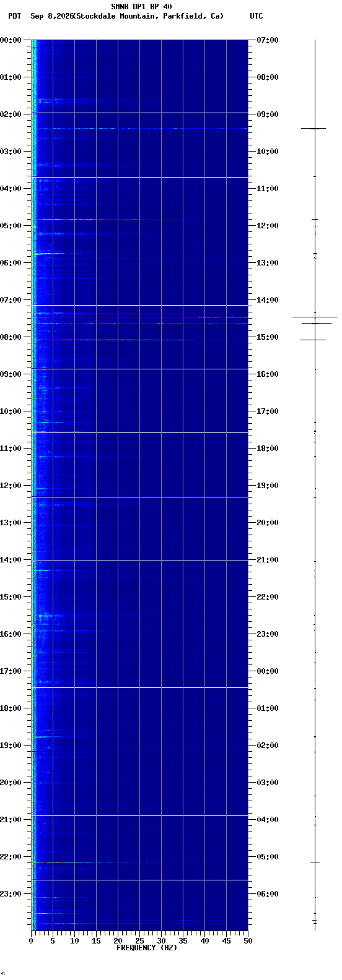Click the 30 Hz frequency tick label
This screenshot has width=342, height=980.
click(x=161, y=941)
